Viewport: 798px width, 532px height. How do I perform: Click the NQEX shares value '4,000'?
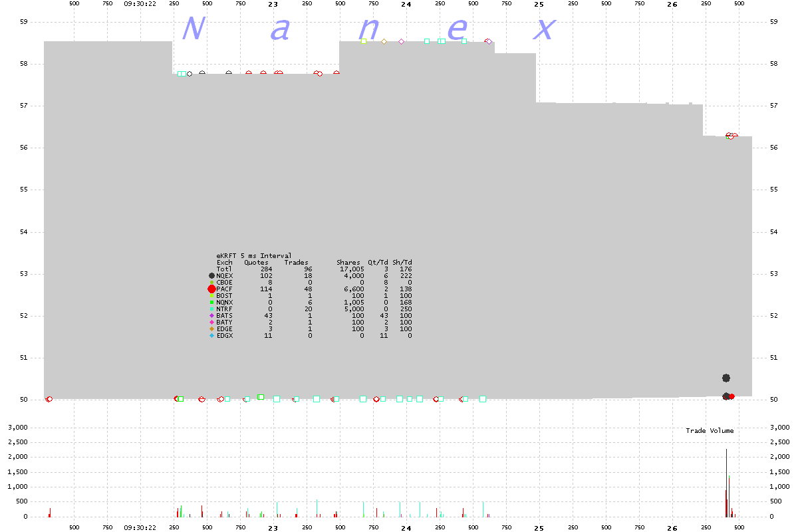(x=354, y=275)
